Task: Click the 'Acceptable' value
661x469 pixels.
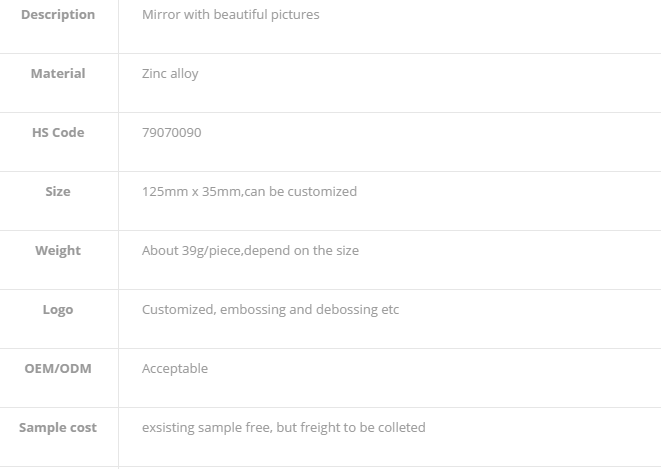Action: pyautogui.click(x=175, y=369)
